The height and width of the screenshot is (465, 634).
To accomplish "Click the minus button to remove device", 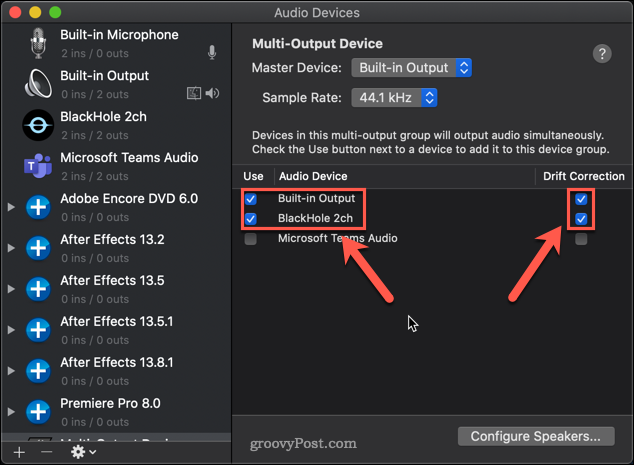I will click(46, 452).
